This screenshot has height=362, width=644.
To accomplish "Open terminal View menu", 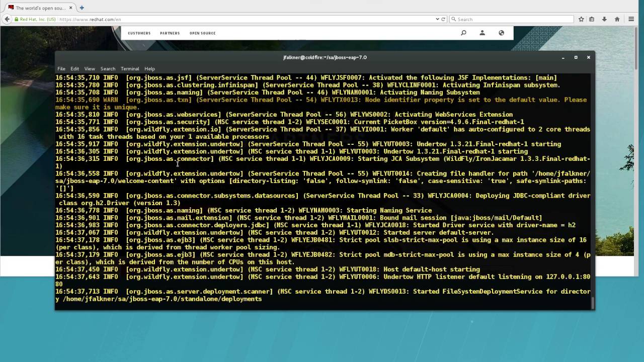I will tap(90, 68).
